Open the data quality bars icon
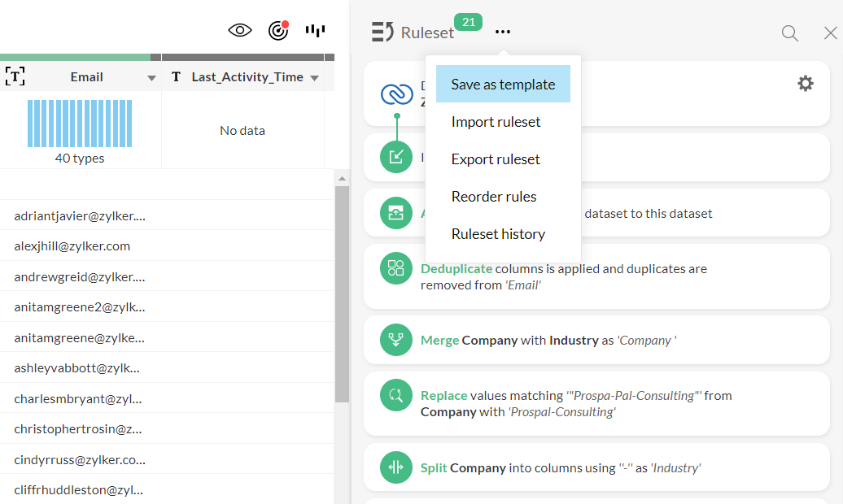The width and height of the screenshot is (843, 504). pyautogui.click(x=315, y=31)
